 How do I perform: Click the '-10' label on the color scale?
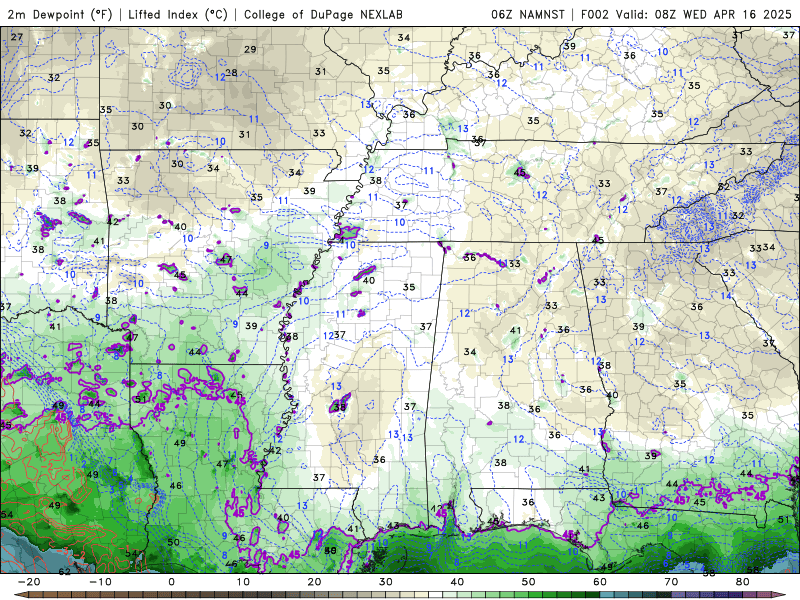(101, 582)
